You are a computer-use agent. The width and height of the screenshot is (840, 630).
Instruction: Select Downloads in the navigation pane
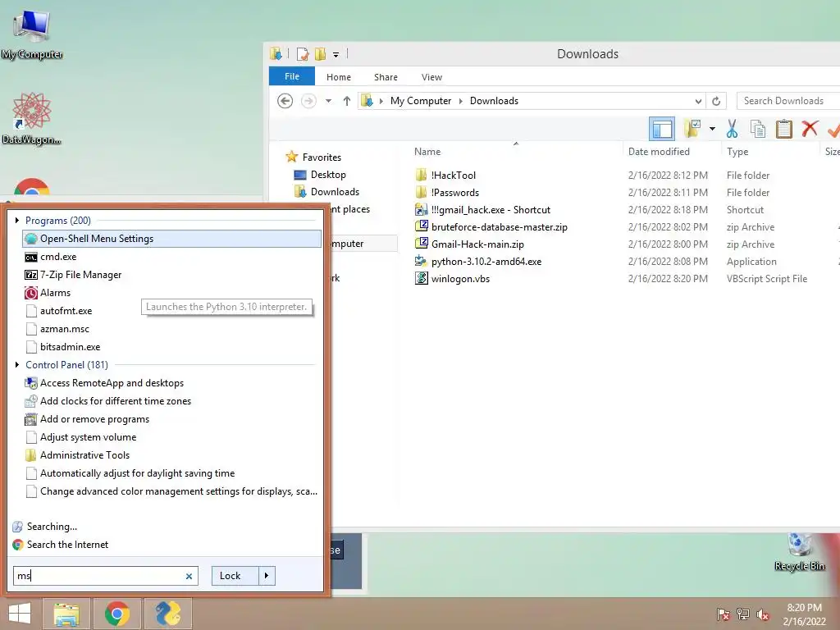335,192
